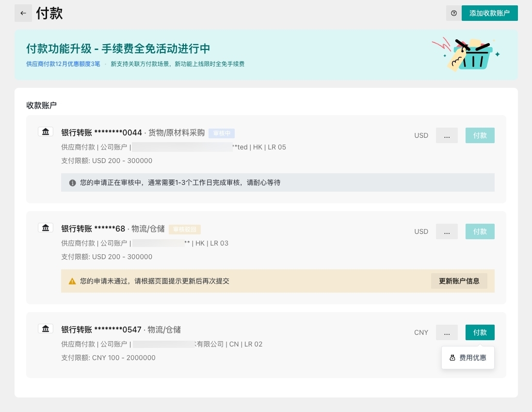532x412 pixels.
Task: Click bank icon for account ending 0547
Action: 45,329
